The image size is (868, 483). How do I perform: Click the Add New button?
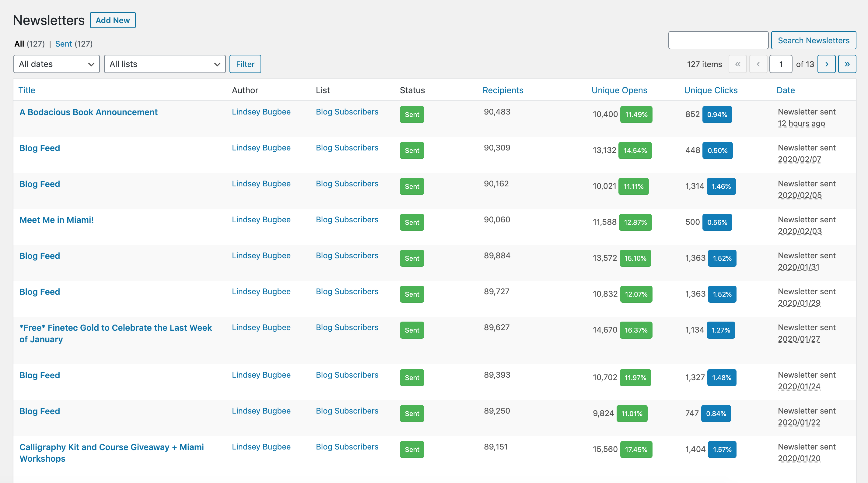pos(113,20)
